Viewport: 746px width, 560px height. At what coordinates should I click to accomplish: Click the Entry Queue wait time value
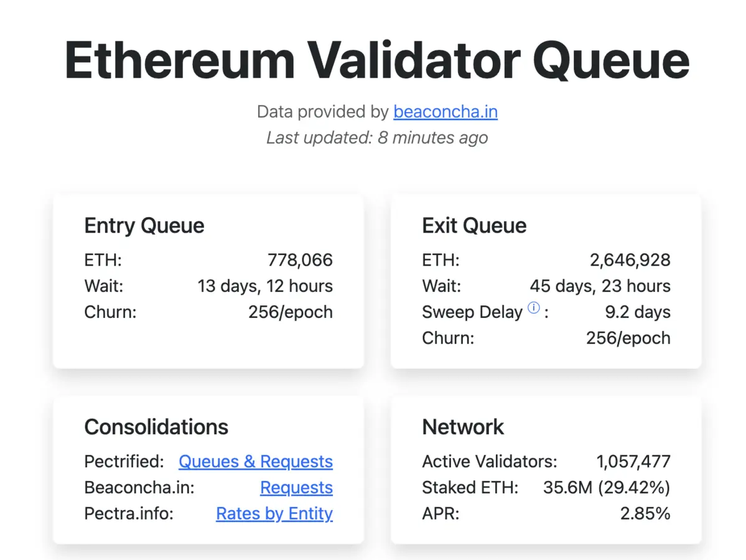pyautogui.click(x=265, y=286)
